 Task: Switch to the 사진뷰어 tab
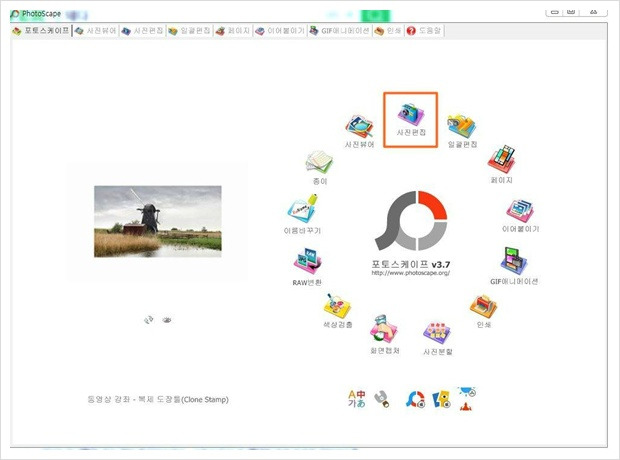click(96, 31)
